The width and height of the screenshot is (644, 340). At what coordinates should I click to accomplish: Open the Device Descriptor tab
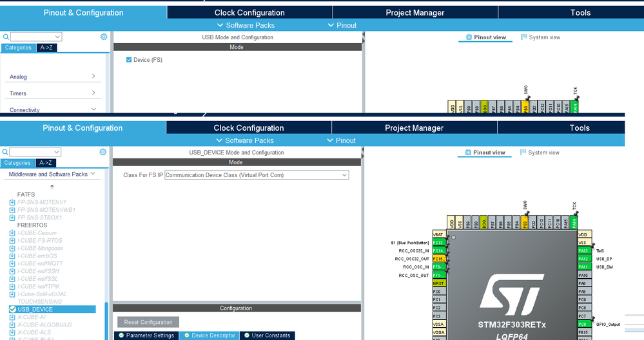pyautogui.click(x=209, y=335)
